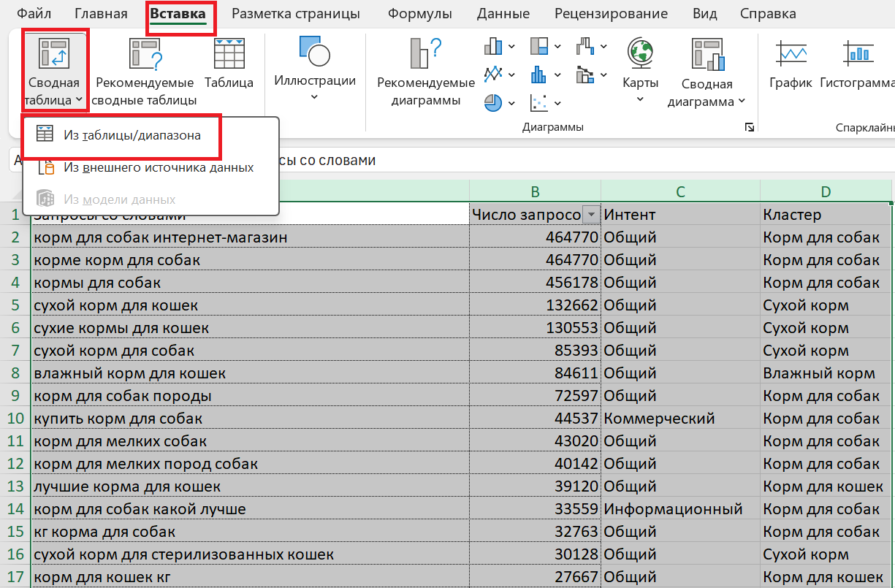Select the Влажный корм cluster cell

pos(826,373)
